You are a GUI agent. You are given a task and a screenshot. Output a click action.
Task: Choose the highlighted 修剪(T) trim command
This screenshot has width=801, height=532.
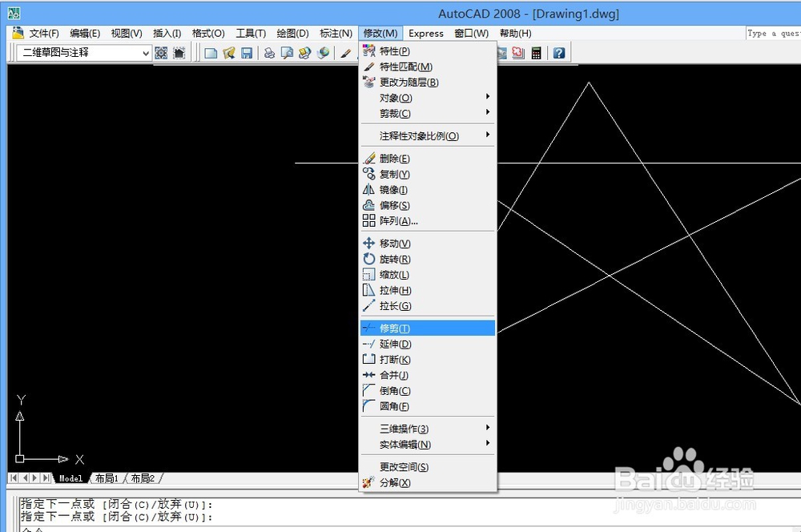(x=428, y=328)
